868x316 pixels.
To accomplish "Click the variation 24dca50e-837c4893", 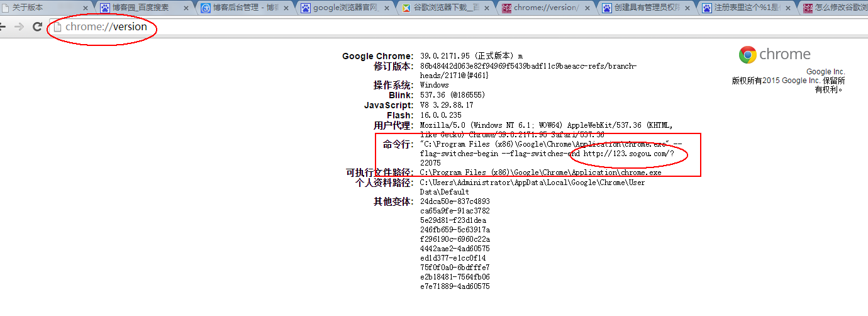I will 455,201.
